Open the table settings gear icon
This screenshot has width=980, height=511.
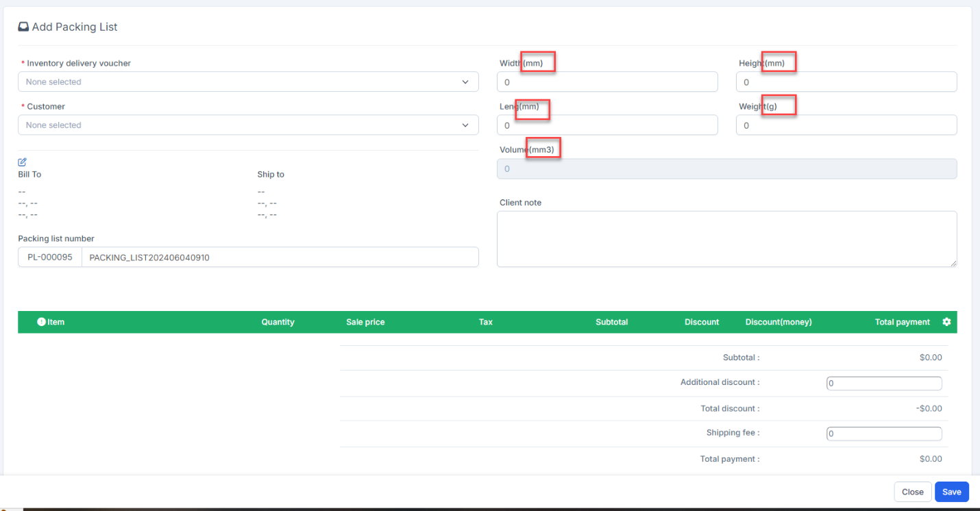(x=946, y=322)
